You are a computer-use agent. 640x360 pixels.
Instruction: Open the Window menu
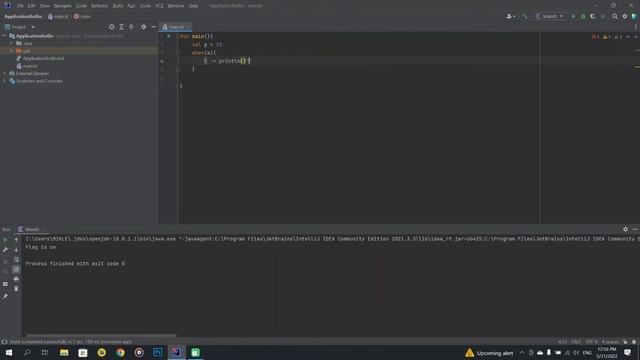[176, 6]
